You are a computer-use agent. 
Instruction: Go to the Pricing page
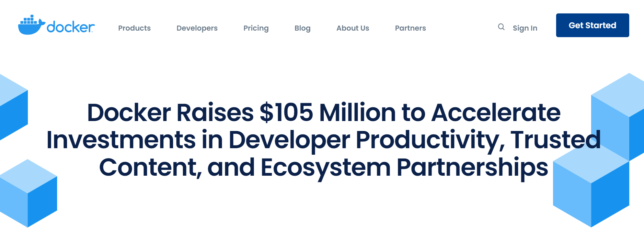coord(256,28)
